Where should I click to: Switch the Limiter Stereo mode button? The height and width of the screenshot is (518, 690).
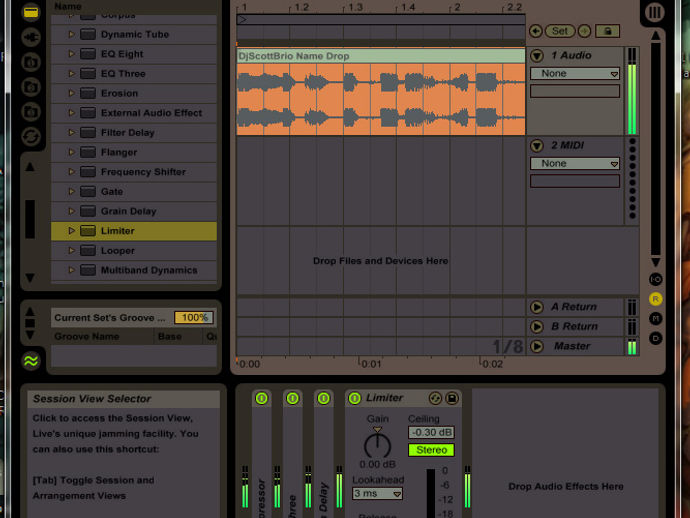pyautogui.click(x=431, y=450)
